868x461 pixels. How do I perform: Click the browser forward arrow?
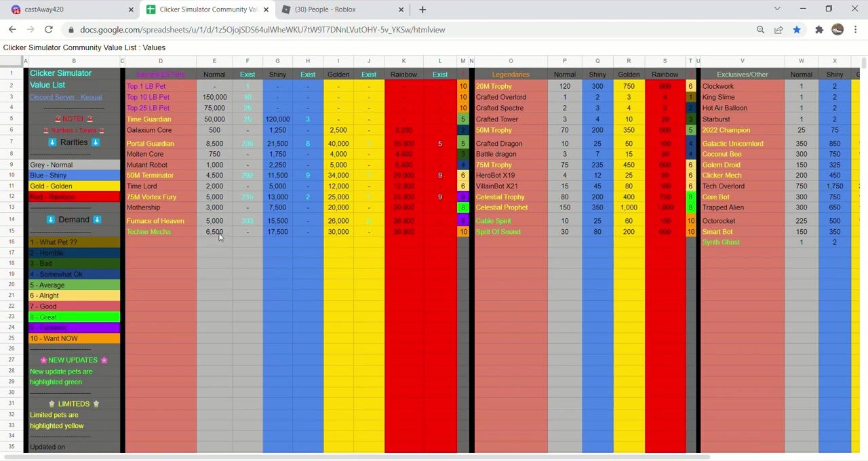click(x=31, y=30)
